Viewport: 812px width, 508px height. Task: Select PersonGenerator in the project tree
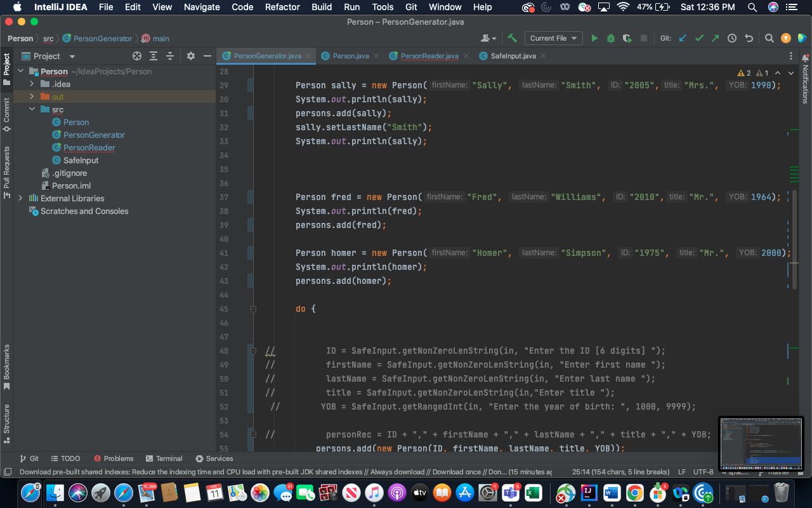(x=94, y=135)
